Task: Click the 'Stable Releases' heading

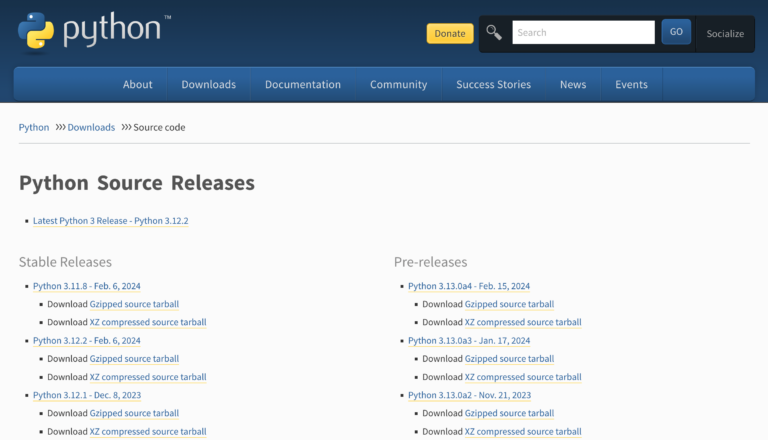Action: (65, 262)
